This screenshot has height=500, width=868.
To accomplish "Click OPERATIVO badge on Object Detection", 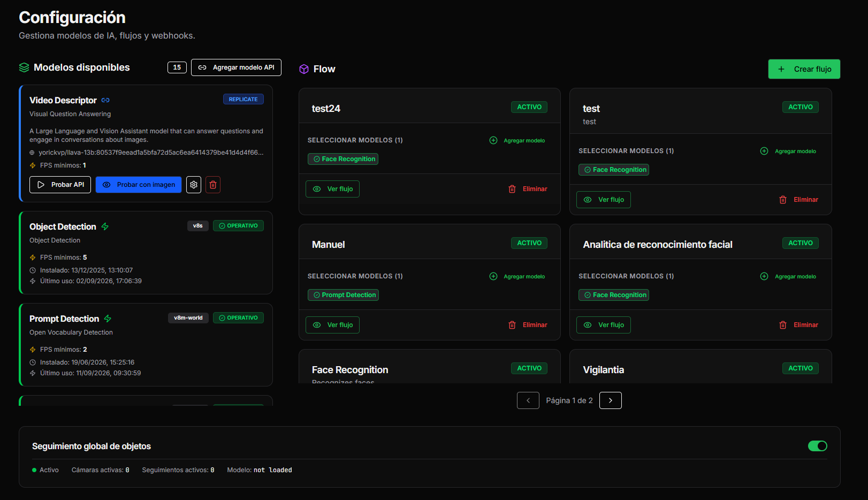I will [x=238, y=226].
